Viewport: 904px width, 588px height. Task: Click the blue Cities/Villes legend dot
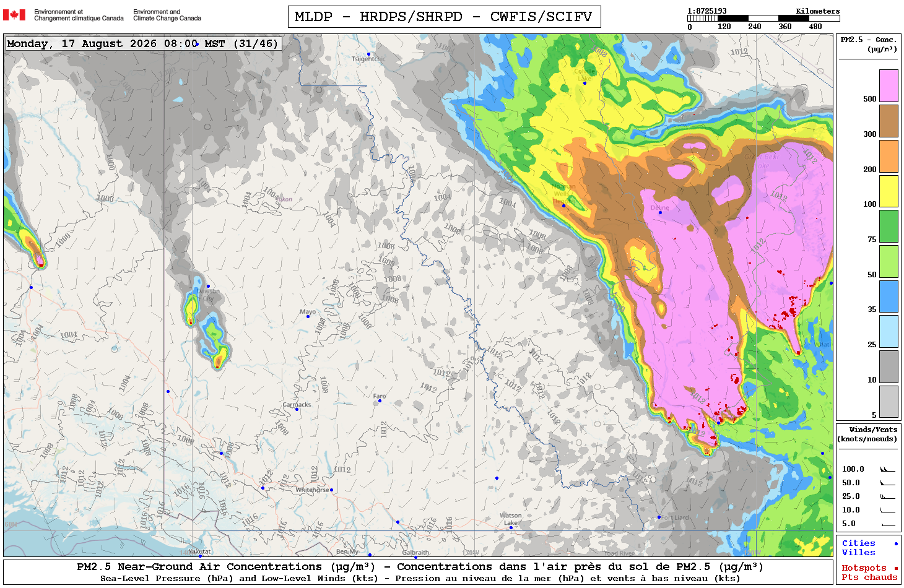[x=895, y=543]
